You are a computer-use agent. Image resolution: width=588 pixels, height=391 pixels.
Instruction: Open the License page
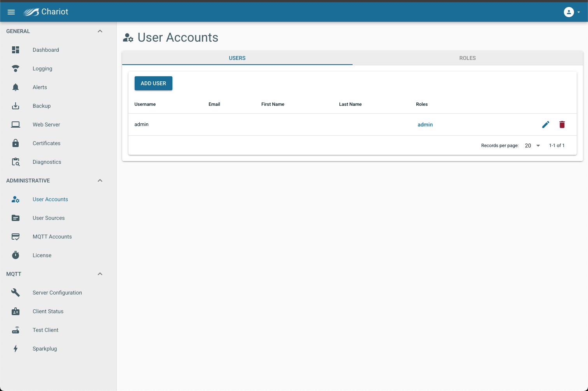tap(42, 255)
